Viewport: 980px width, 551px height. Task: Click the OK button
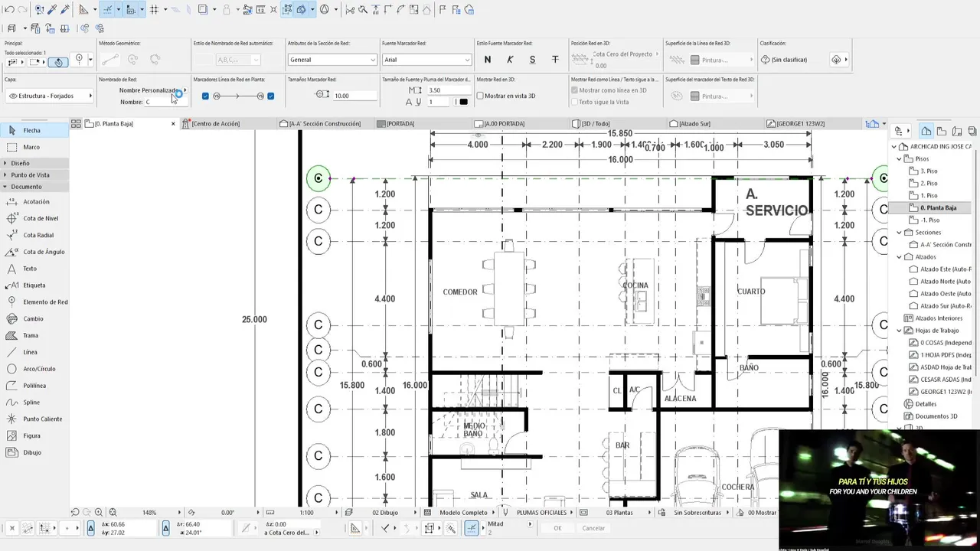tap(557, 528)
